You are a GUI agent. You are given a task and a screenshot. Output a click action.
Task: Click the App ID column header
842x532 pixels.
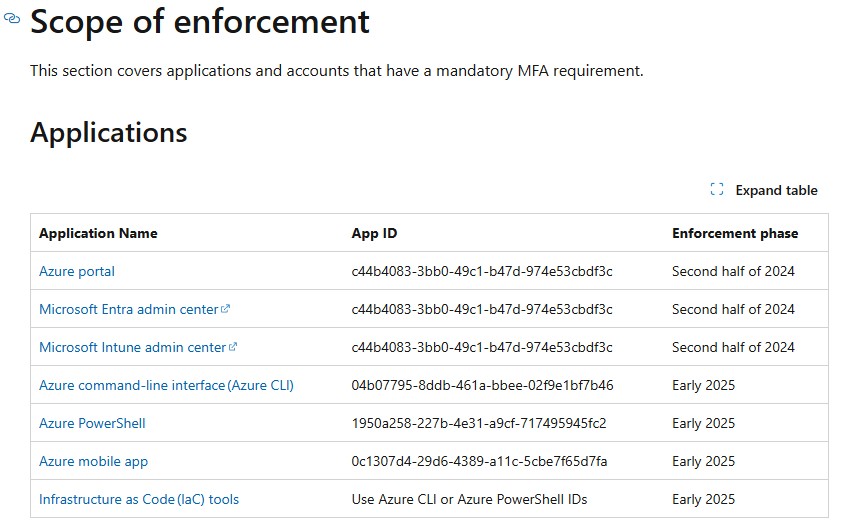(x=374, y=234)
